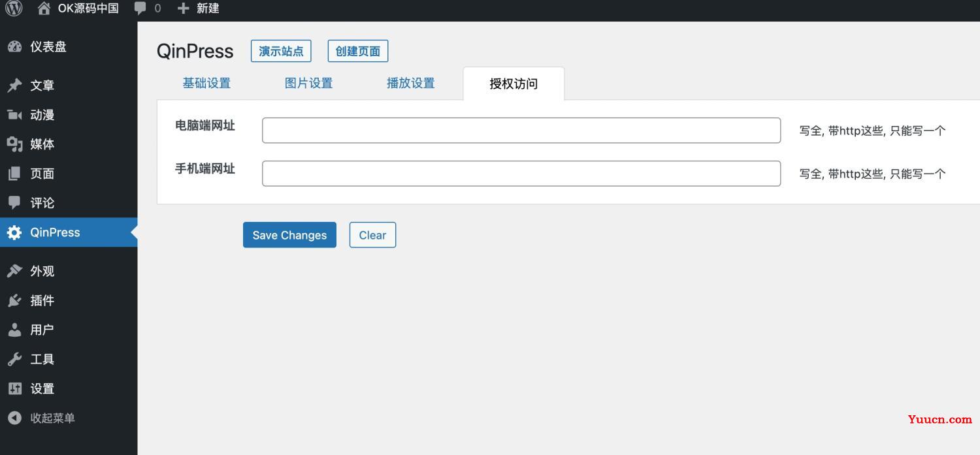This screenshot has height=455, width=980.
Task: Click the QinPress gear icon
Action: (x=14, y=232)
